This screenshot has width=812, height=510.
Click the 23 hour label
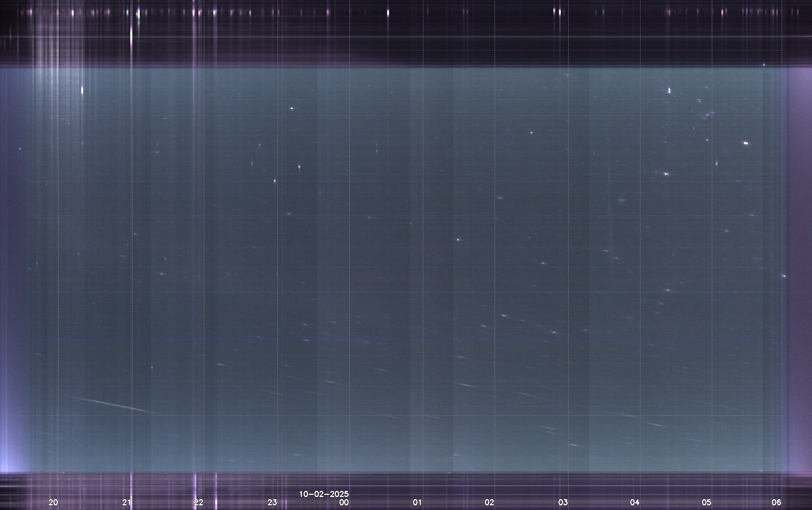pyautogui.click(x=272, y=502)
